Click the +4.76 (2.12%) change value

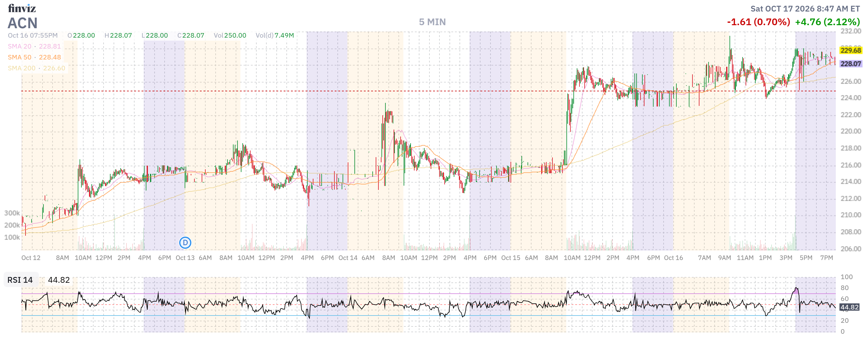point(827,22)
